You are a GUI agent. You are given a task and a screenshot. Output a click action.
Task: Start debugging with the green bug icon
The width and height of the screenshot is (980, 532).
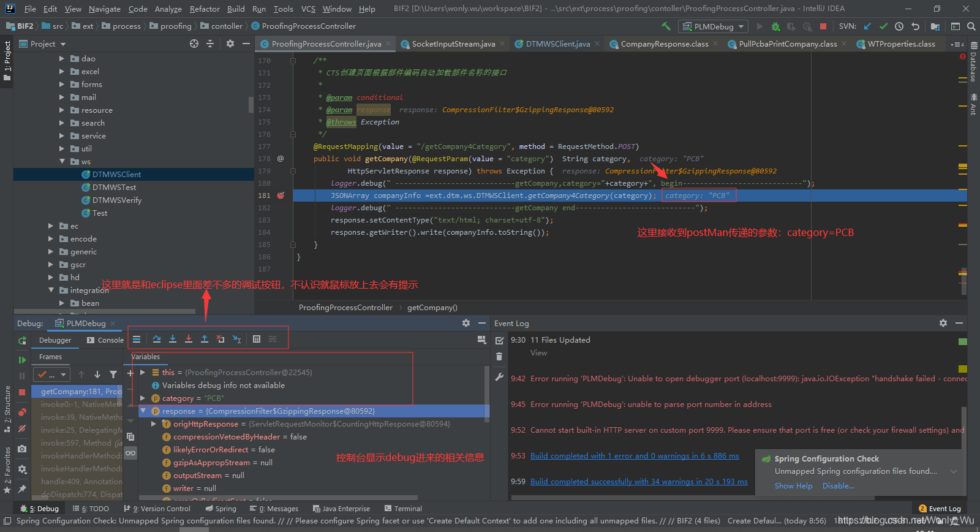(775, 26)
